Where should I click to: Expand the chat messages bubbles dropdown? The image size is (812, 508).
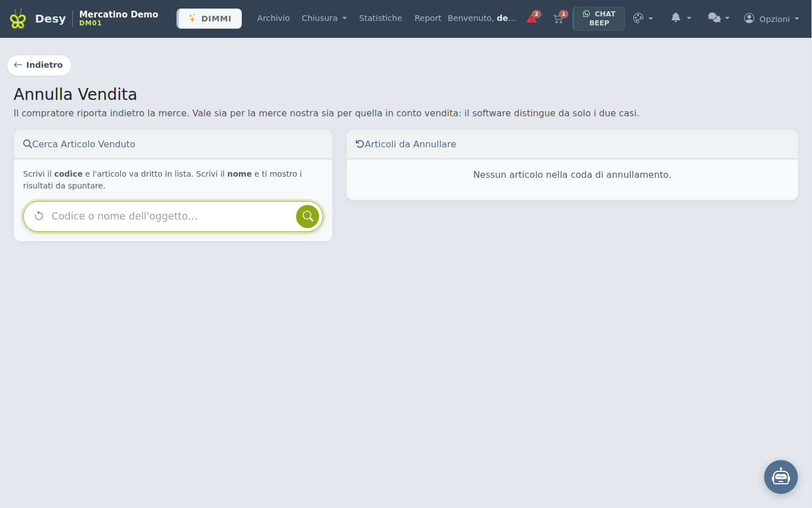718,18
